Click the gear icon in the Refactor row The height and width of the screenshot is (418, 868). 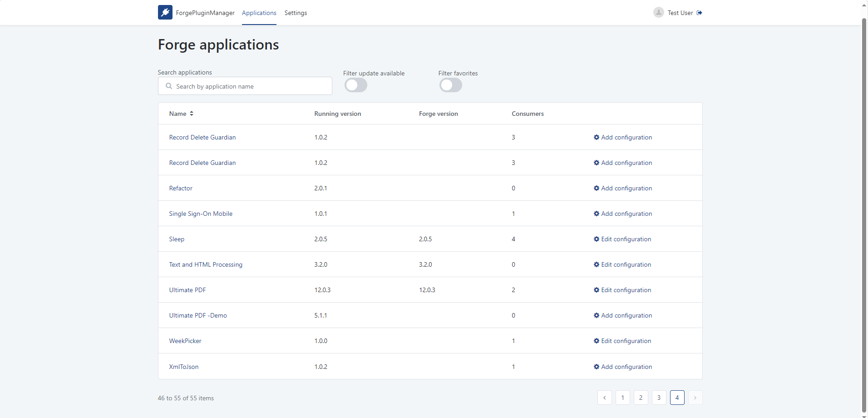click(x=597, y=188)
